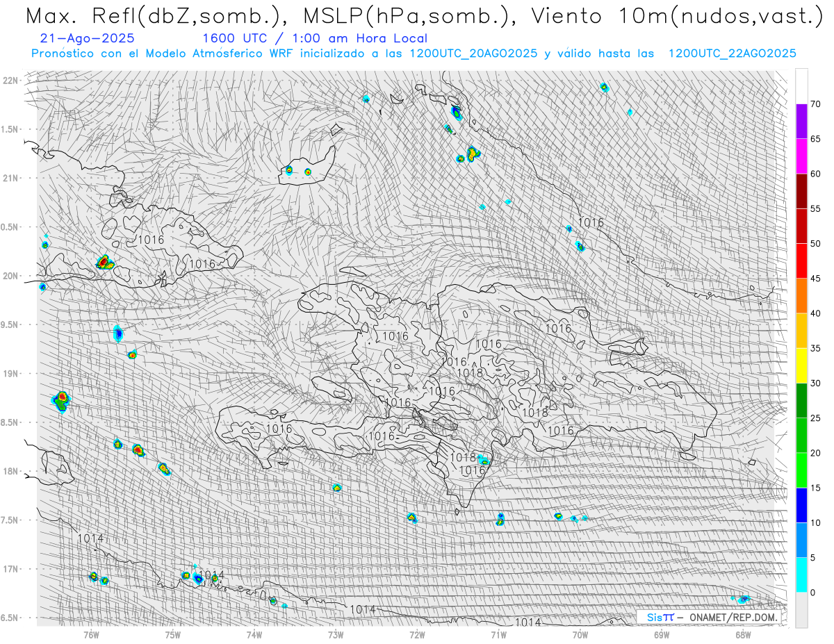Click longitude axis label "75W"
The width and height of the screenshot is (834, 644).
pyautogui.click(x=172, y=634)
